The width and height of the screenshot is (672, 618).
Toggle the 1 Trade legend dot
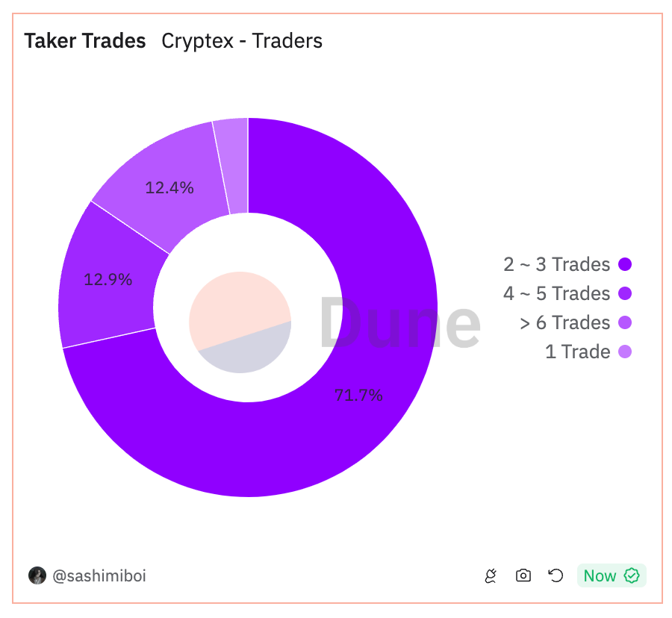pyautogui.click(x=626, y=352)
